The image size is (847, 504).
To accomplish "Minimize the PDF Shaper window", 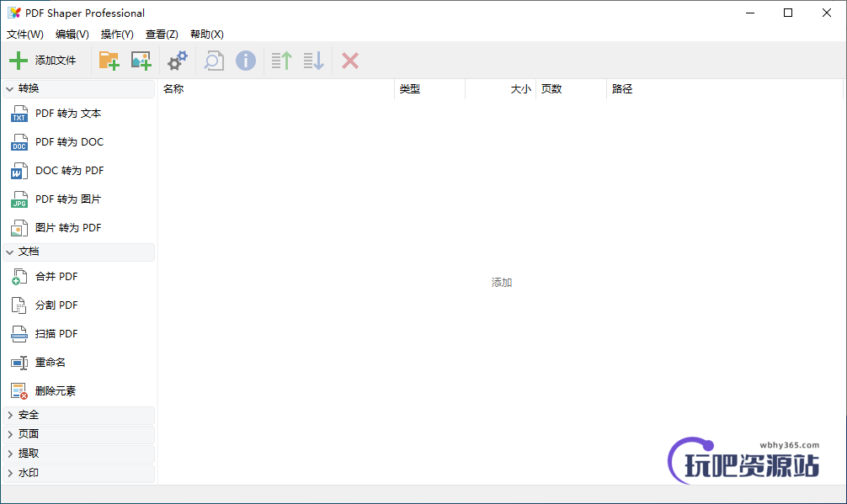I will [750, 13].
